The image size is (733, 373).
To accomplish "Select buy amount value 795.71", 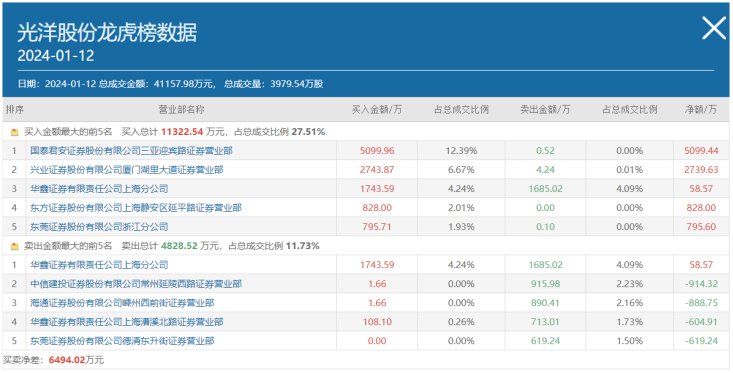I will click(x=377, y=227).
